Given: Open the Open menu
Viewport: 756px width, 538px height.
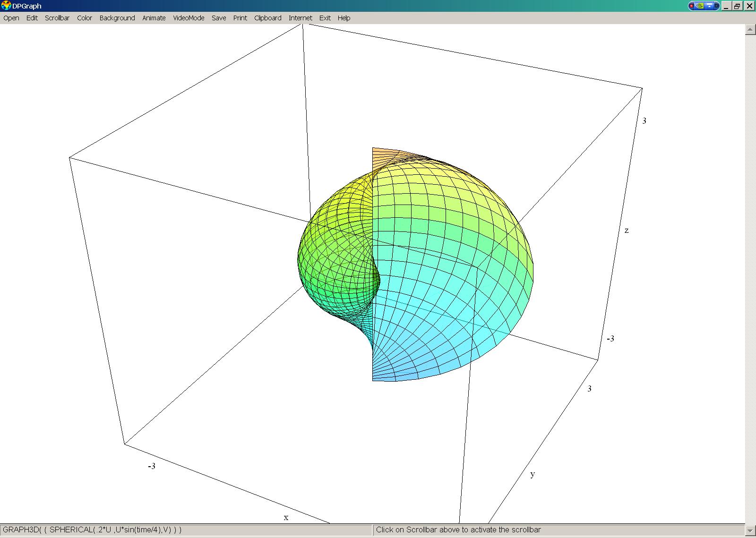Looking at the screenshot, I should [x=11, y=18].
